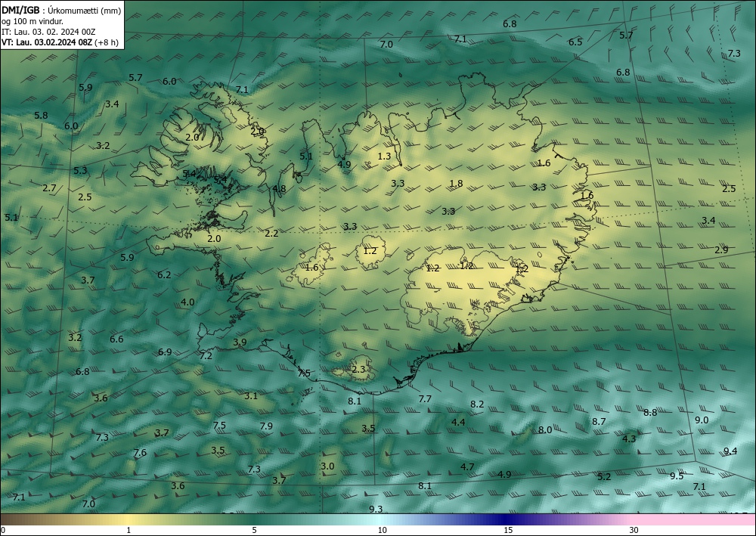
Task: Select the map value 4.0
Action: [187, 302]
